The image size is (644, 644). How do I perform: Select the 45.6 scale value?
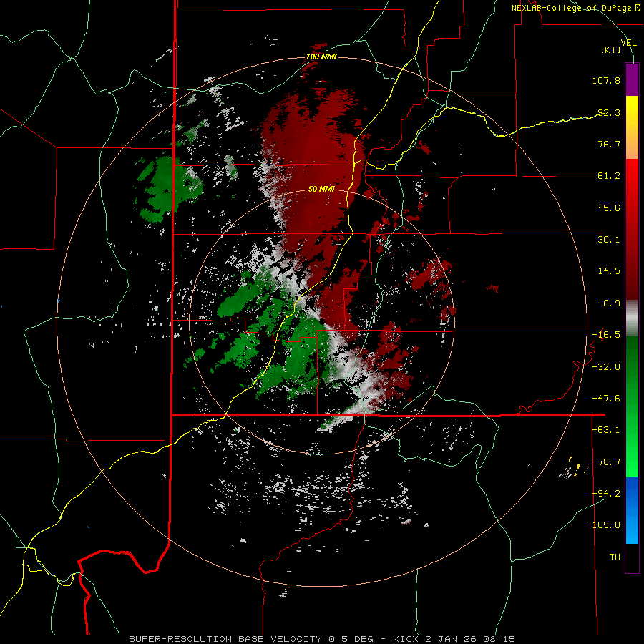coord(609,208)
